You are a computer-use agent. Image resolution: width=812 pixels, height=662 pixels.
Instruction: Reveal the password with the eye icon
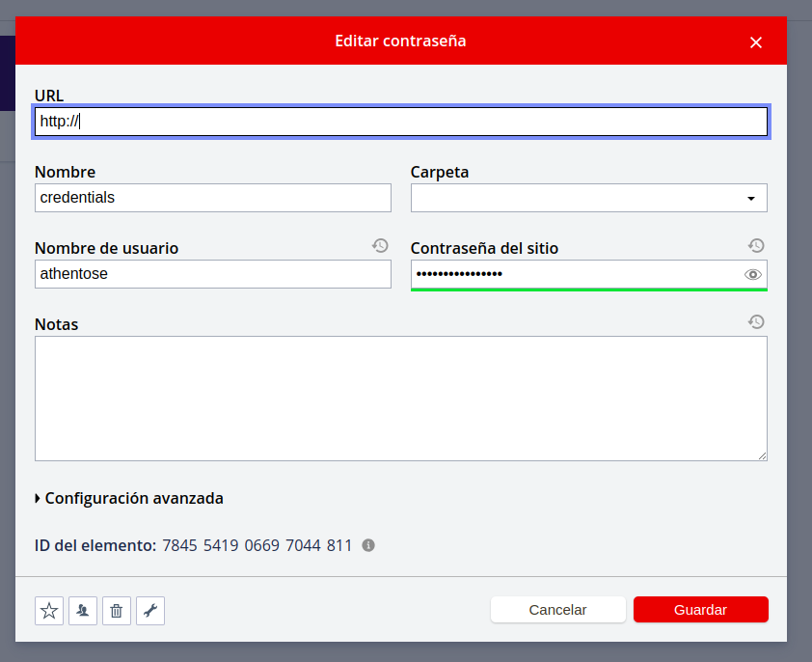click(752, 275)
